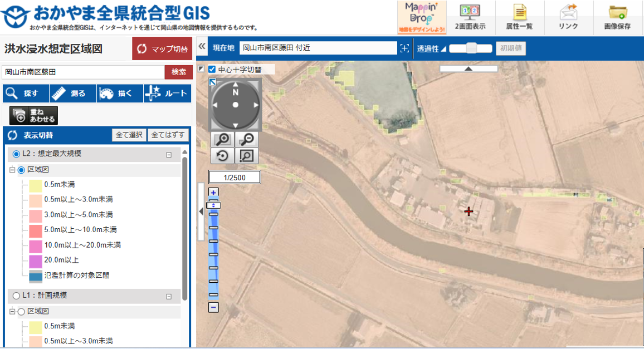Collapse the 区域図 tree node under L2
Image resolution: width=644 pixels, height=349 pixels.
click(12, 170)
